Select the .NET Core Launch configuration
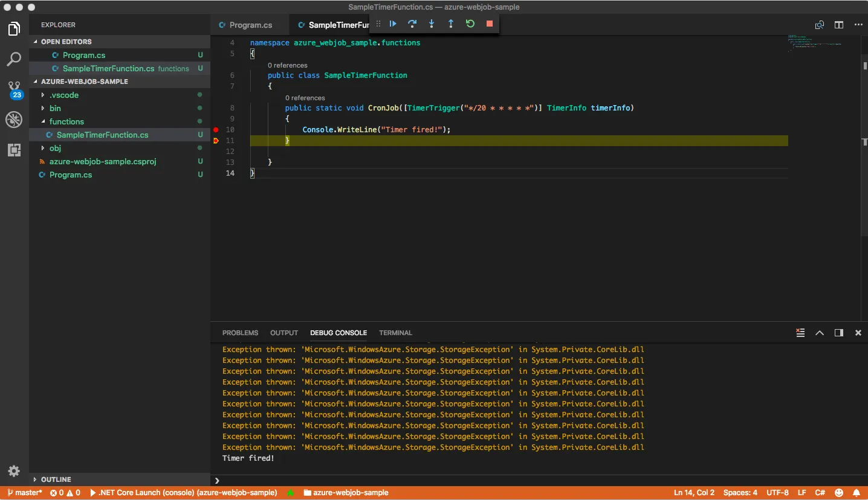Image resolution: width=868 pixels, height=500 pixels. tap(184, 492)
